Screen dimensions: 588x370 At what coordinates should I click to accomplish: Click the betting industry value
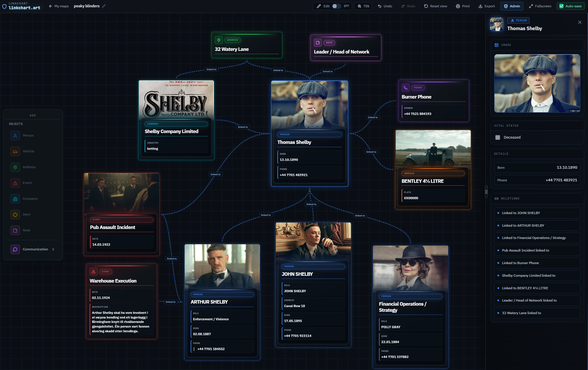click(x=153, y=149)
